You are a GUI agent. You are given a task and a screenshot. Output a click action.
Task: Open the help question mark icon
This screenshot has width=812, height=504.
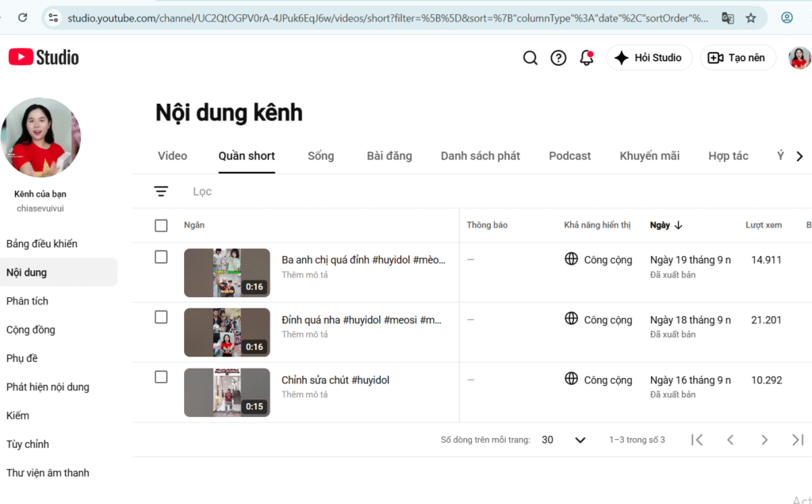(x=558, y=58)
